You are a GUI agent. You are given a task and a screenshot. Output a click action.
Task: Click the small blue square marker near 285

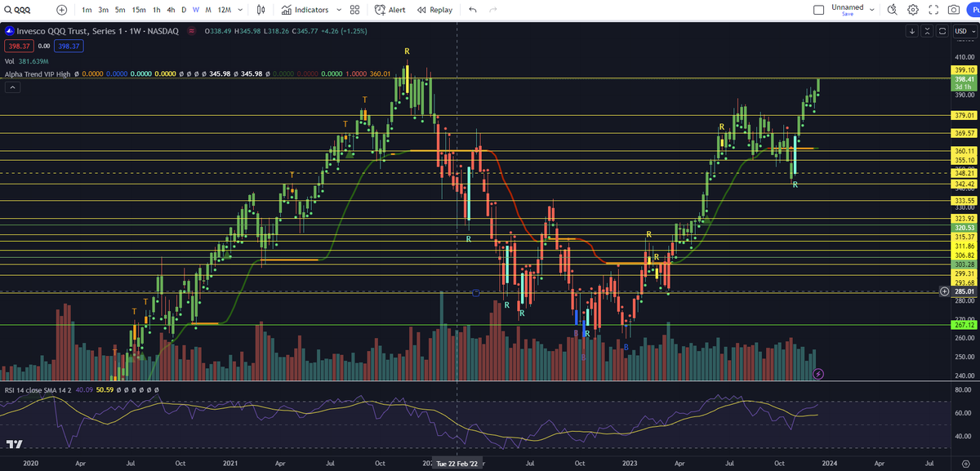click(x=476, y=292)
